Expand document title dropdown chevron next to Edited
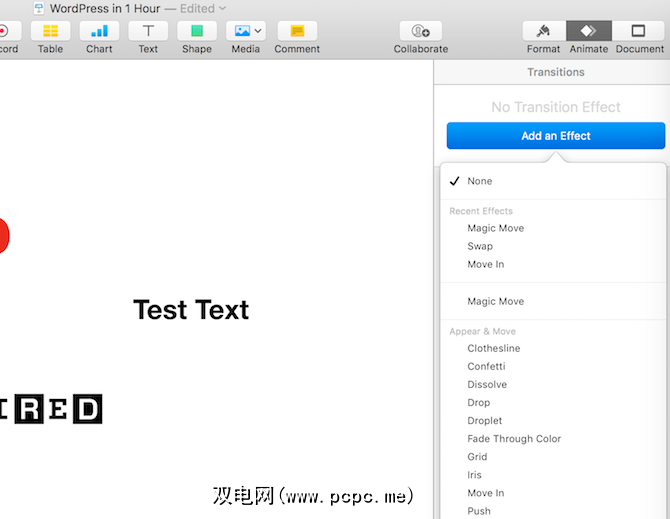670x519 pixels. pyautogui.click(x=222, y=9)
